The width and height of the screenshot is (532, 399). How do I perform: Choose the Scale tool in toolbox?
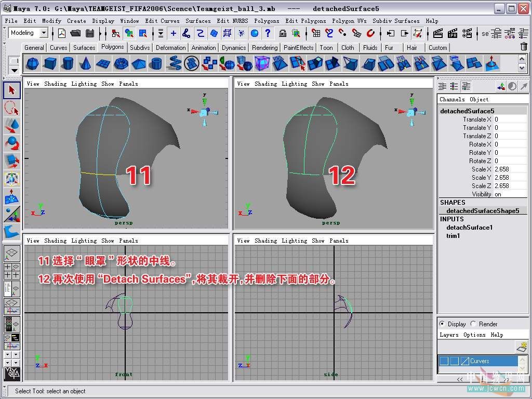12,161
